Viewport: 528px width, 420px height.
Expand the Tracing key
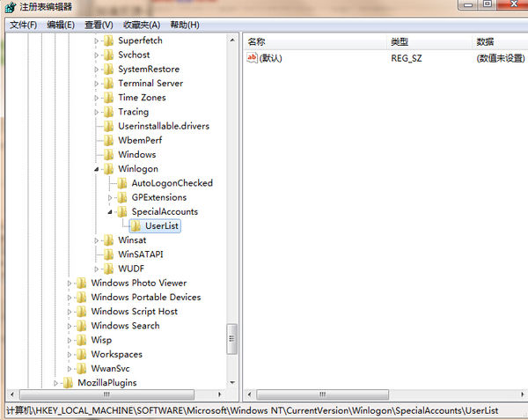pos(96,112)
